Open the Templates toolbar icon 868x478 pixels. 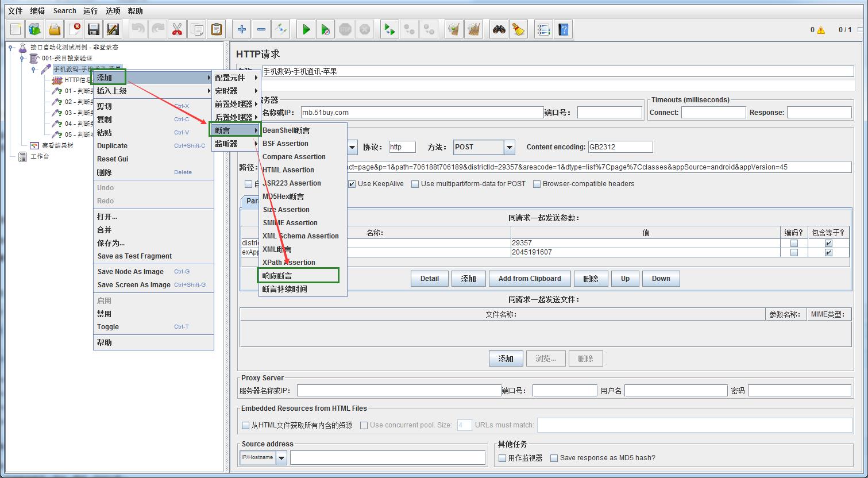[35, 29]
